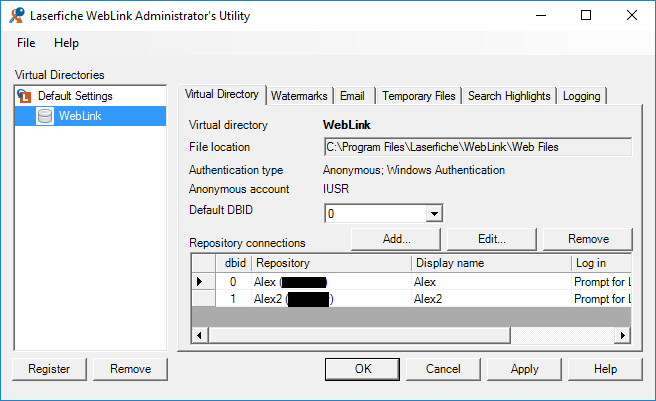
Task: Open the Help menu
Action: tap(66, 43)
